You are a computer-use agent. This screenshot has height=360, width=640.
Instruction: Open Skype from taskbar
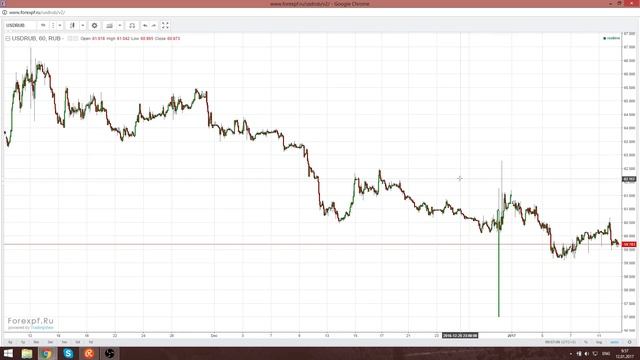pyautogui.click(x=68, y=353)
